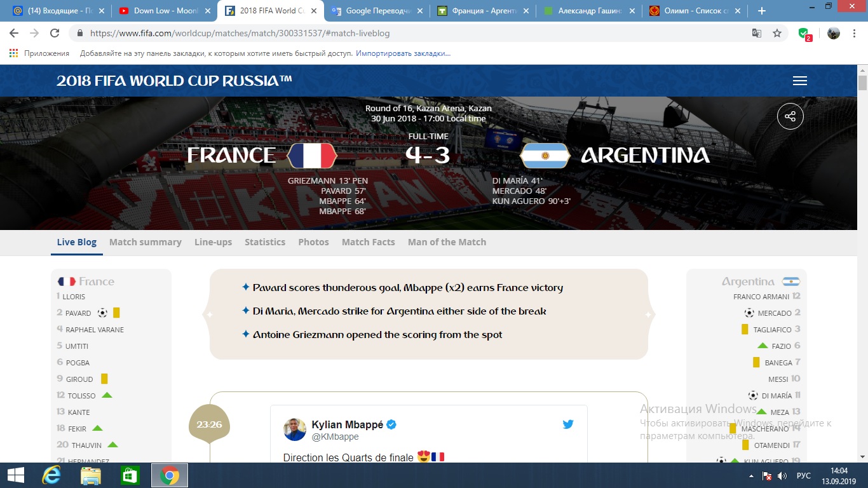Switch to the Match summary tab
The image size is (868, 488).
[146, 242]
